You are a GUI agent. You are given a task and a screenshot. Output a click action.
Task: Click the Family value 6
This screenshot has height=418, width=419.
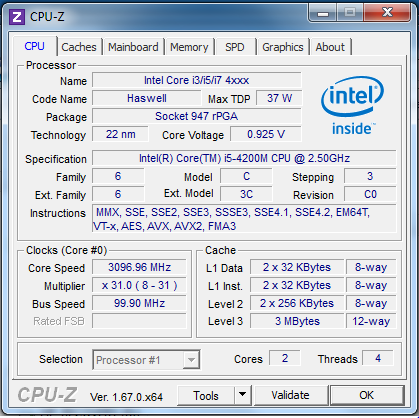118,176
